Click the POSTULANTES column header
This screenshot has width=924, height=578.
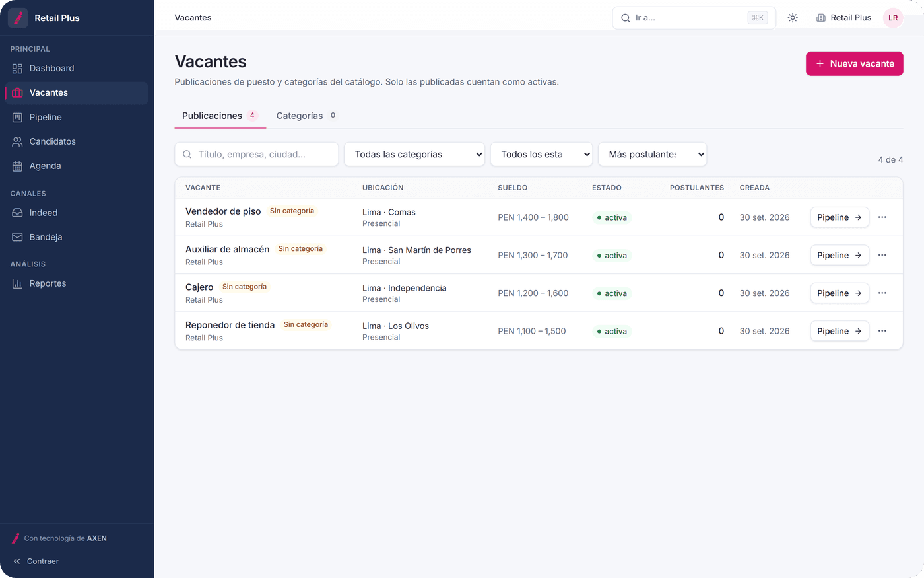[697, 188]
